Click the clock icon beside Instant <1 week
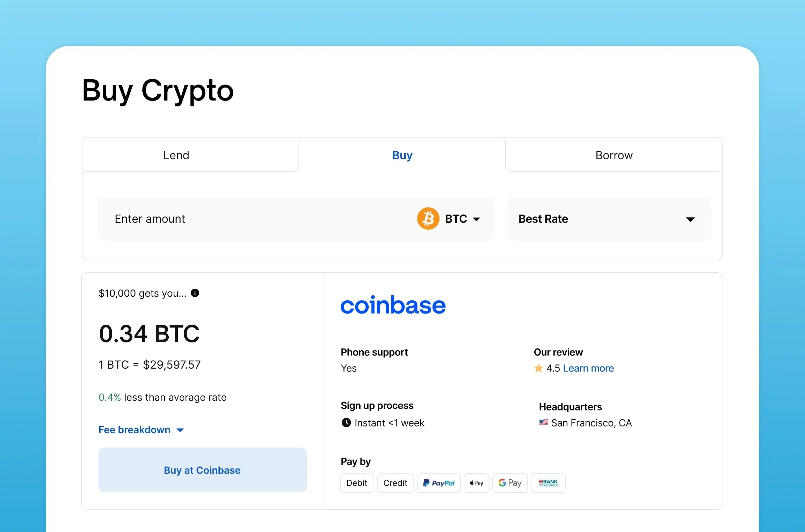 [346, 423]
